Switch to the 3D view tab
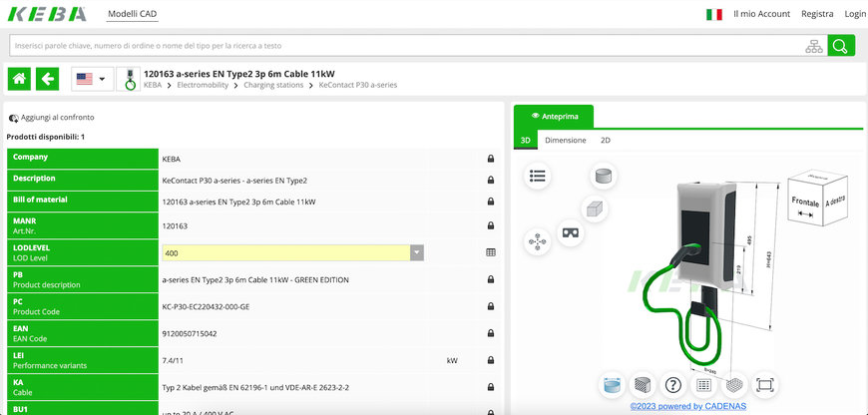The width and height of the screenshot is (868, 415). (x=526, y=140)
